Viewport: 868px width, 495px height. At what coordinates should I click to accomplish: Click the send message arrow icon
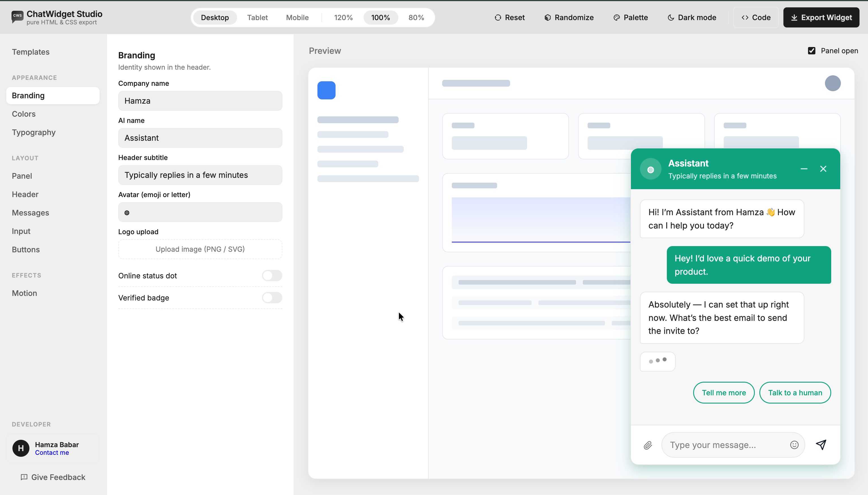[x=821, y=444]
